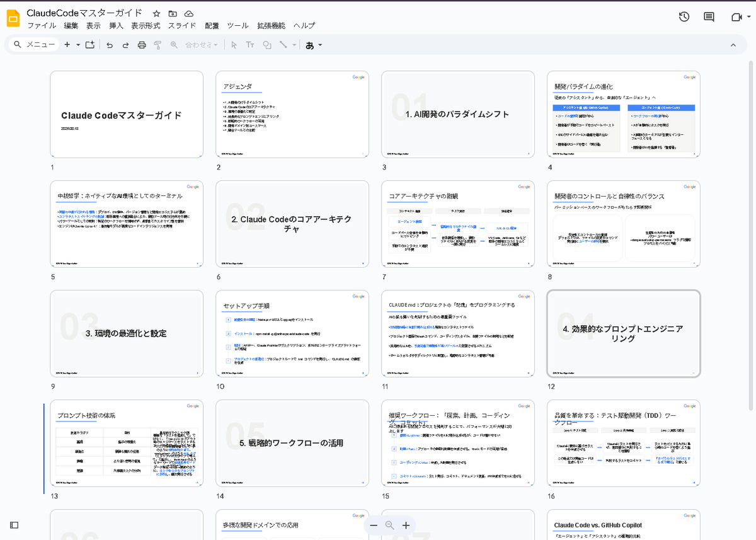Select the 開発パラダイムの進化 slide

(x=624, y=114)
